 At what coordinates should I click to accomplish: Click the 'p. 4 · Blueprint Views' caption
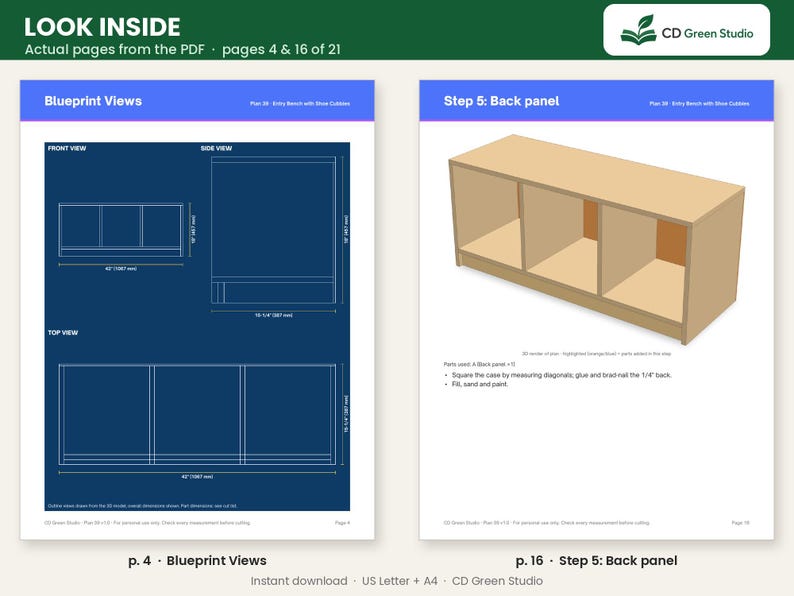click(197, 561)
